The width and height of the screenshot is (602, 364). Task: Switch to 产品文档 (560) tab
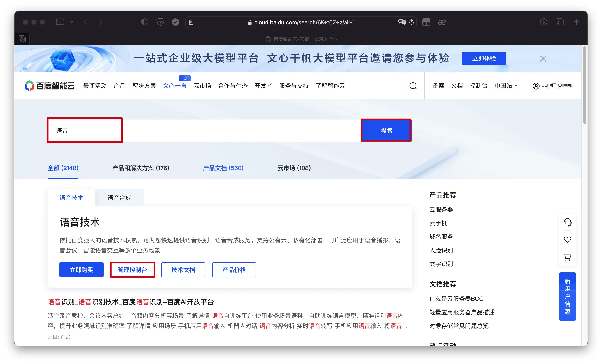[223, 168]
